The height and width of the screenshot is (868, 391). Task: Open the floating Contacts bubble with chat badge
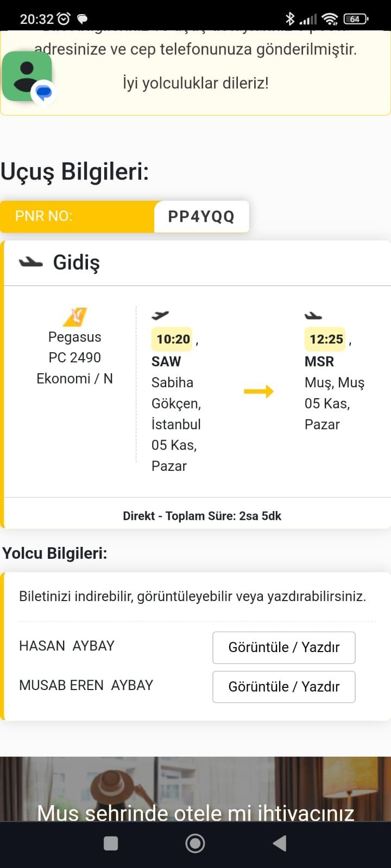[x=27, y=76]
